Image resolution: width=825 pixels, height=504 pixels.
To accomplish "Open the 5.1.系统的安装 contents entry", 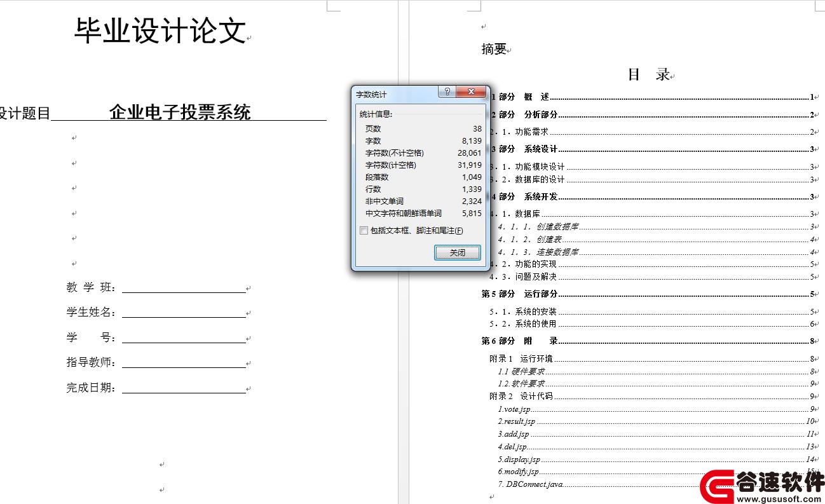I will coord(652,312).
